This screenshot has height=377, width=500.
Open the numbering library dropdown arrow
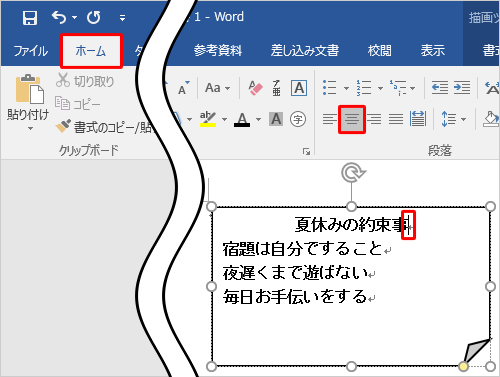(x=380, y=88)
